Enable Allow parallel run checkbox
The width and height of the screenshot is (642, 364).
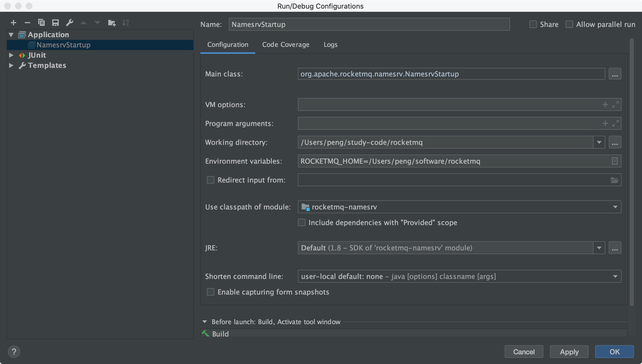click(x=569, y=24)
